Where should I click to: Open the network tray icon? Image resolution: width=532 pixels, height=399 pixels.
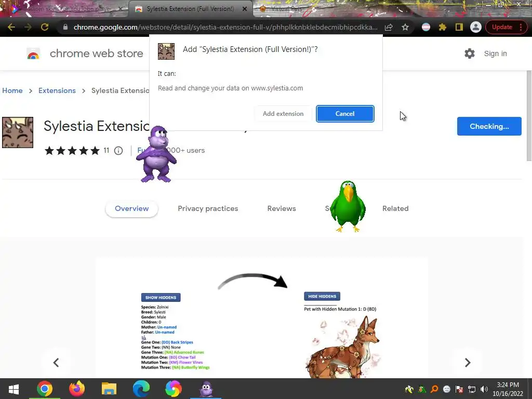(x=472, y=389)
